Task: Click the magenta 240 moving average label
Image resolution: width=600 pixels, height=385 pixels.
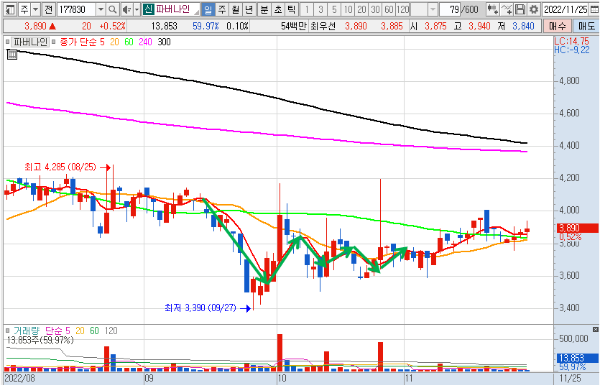Action: pos(145,42)
